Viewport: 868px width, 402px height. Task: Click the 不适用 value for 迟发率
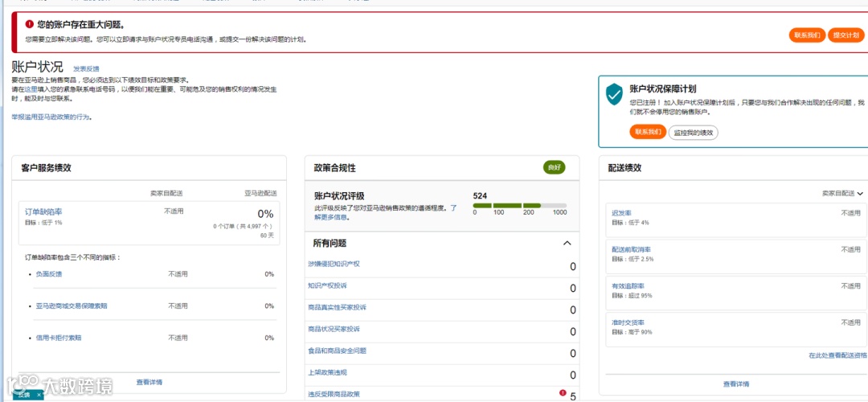point(851,212)
